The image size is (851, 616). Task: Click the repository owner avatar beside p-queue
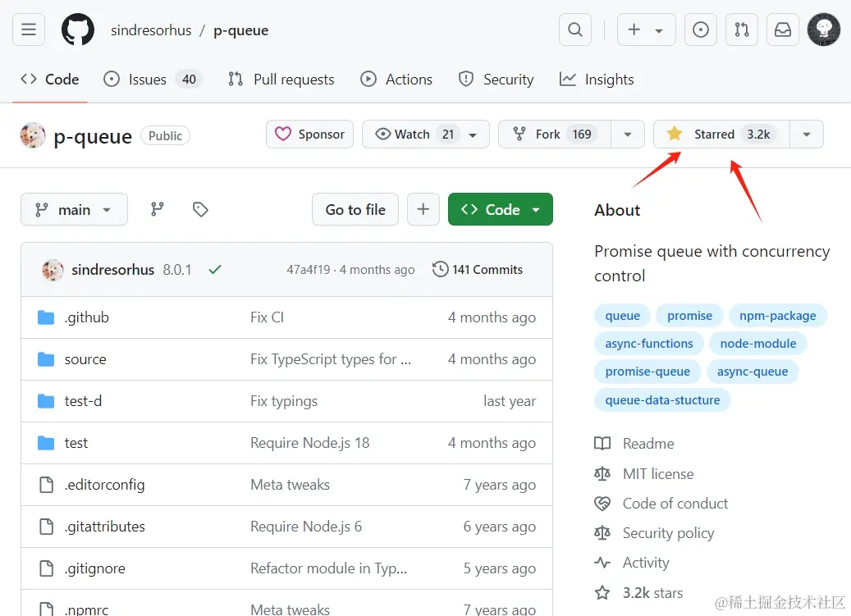click(x=33, y=135)
